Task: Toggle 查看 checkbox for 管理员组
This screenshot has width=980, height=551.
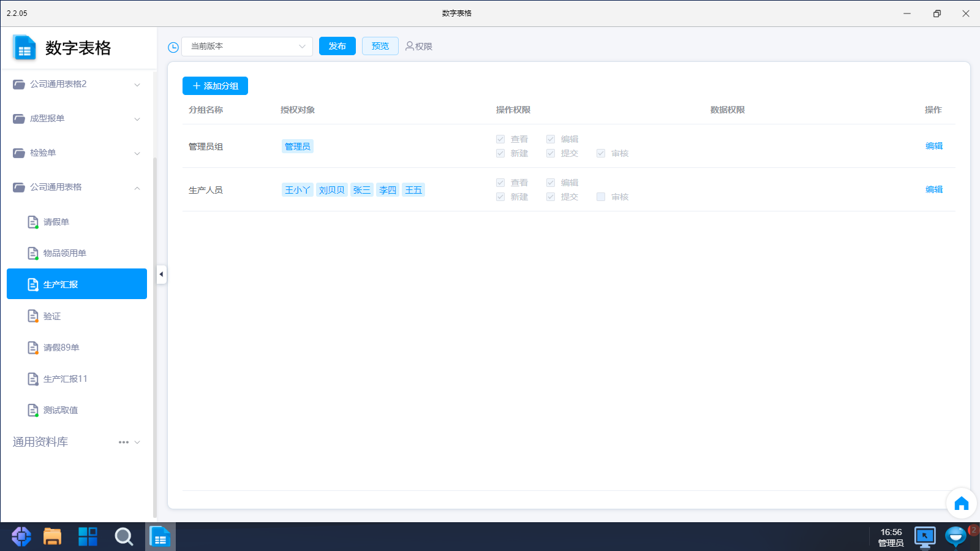Action: coord(500,139)
